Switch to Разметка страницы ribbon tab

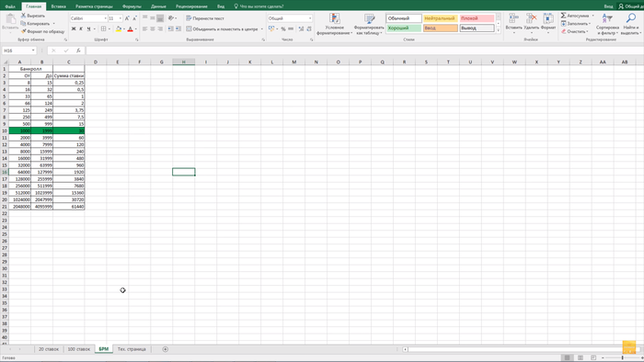(94, 6)
